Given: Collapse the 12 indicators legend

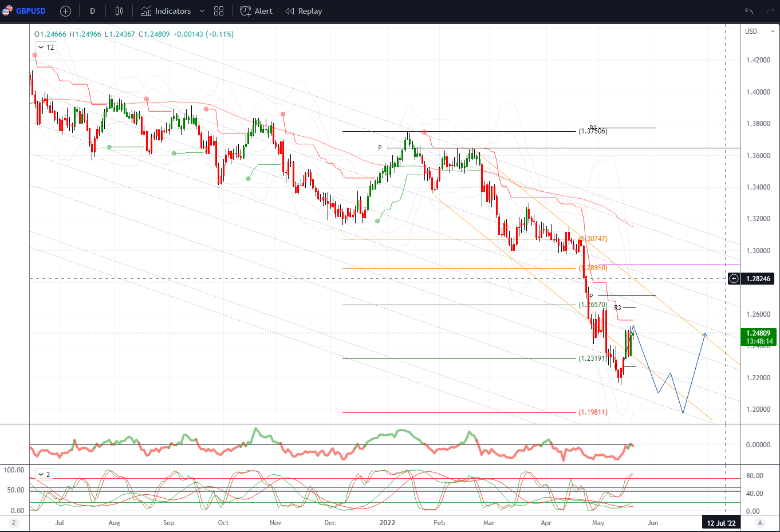Looking at the screenshot, I should coord(46,48).
